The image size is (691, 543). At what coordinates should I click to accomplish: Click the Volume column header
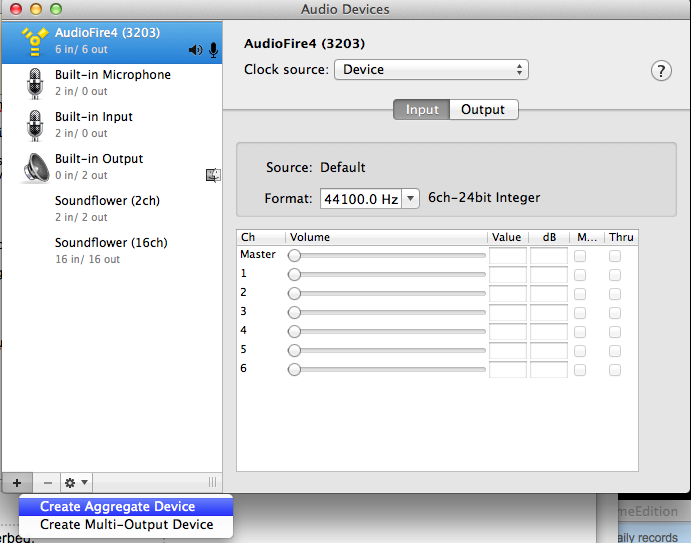[386, 237]
